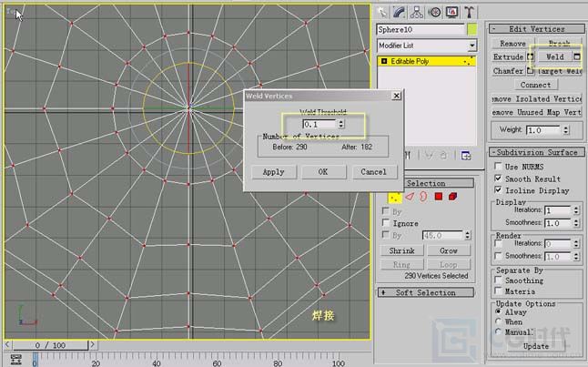This screenshot has height=367, width=588.
Task: Click the Chamfer button
Action: pos(509,70)
